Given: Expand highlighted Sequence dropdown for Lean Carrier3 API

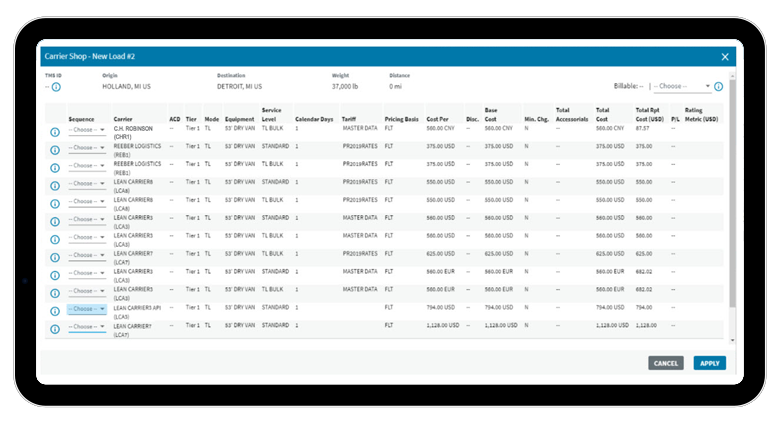Looking at the screenshot, I should 87,310.
